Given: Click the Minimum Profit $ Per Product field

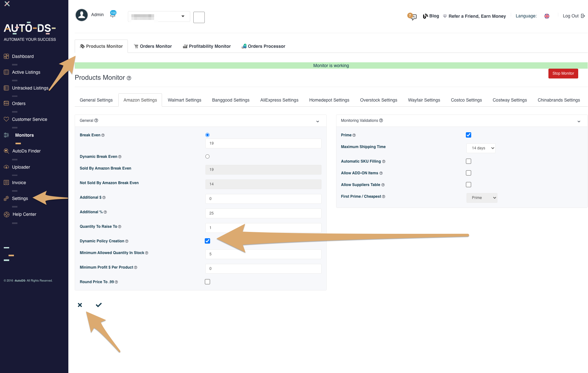Looking at the screenshot, I should click(x=263, y=269).
